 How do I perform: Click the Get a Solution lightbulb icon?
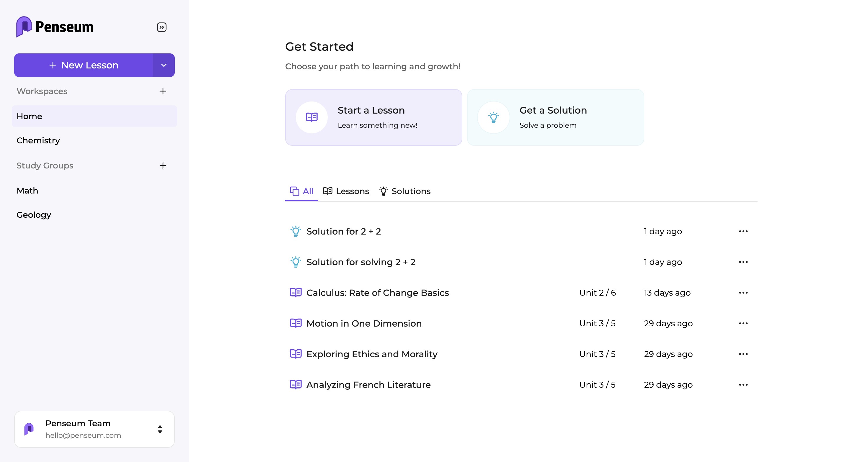pos(493,117)
